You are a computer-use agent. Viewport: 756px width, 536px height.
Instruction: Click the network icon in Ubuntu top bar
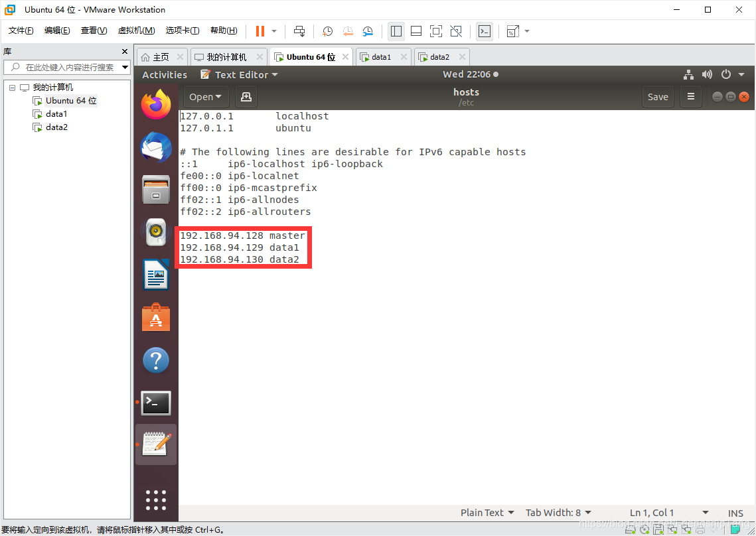pos(688,75)
